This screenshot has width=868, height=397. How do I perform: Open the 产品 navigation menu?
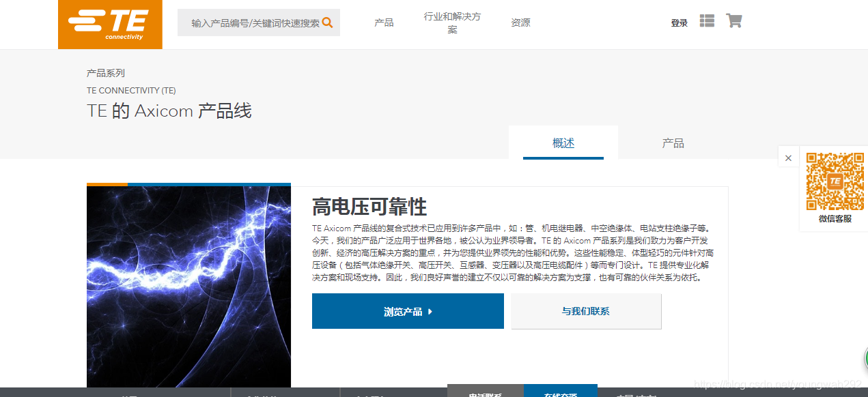coord(384,23)
